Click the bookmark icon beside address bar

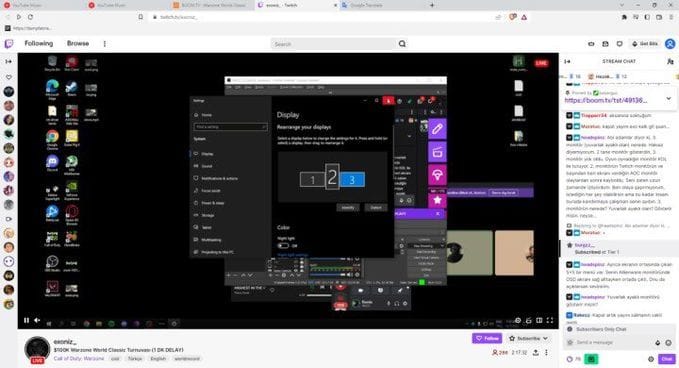coord(140,17)
